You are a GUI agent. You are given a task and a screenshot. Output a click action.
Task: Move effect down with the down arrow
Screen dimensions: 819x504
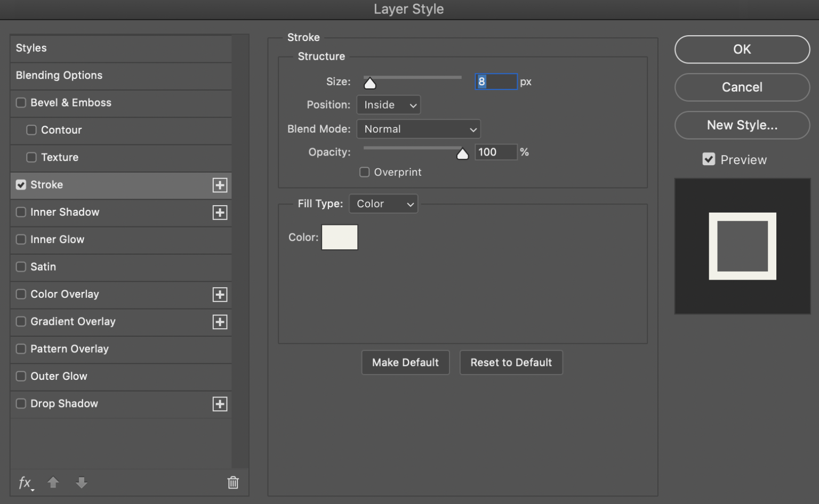[x=81, y=483]
